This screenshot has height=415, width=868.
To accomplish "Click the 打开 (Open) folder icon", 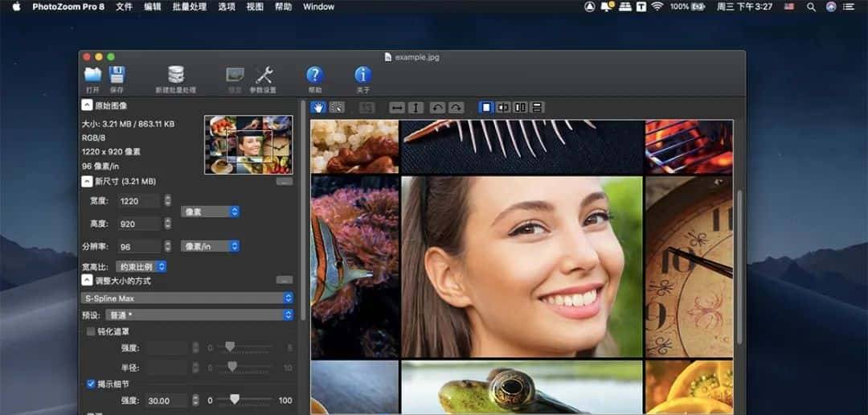I will click(92, 76).
